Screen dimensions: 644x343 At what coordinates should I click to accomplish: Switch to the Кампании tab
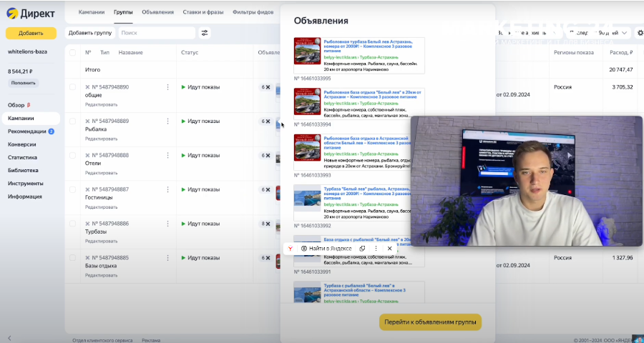click(92, 12)
